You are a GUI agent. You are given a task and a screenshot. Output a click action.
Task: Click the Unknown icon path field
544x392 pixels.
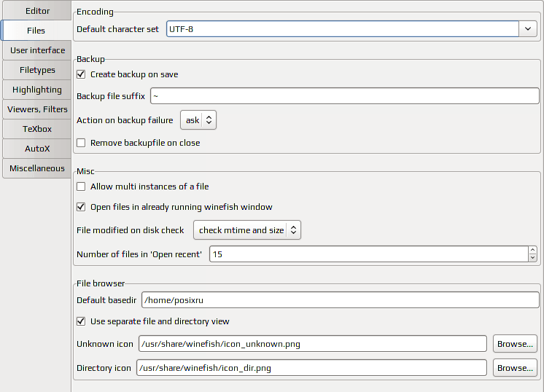click(x=313, y=344)
